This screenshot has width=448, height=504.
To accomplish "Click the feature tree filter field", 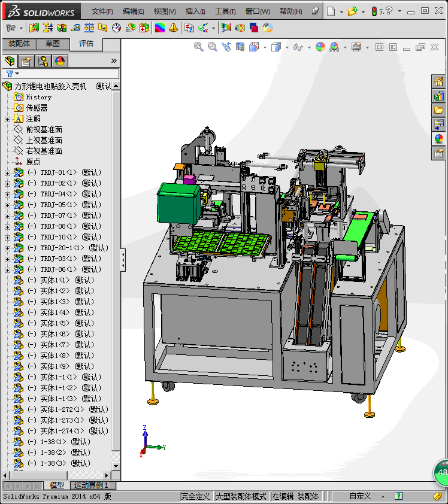I will [x=61, y=74].
